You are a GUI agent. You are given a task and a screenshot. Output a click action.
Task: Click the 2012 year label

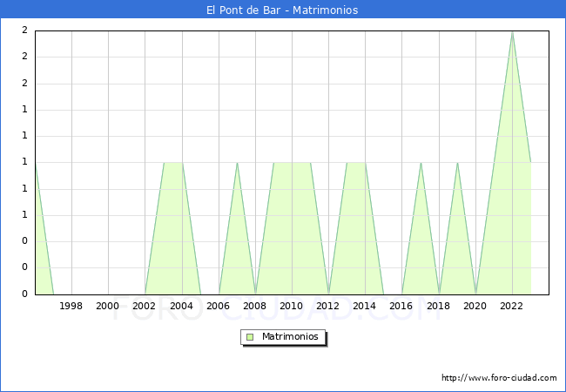pos(328,306)
